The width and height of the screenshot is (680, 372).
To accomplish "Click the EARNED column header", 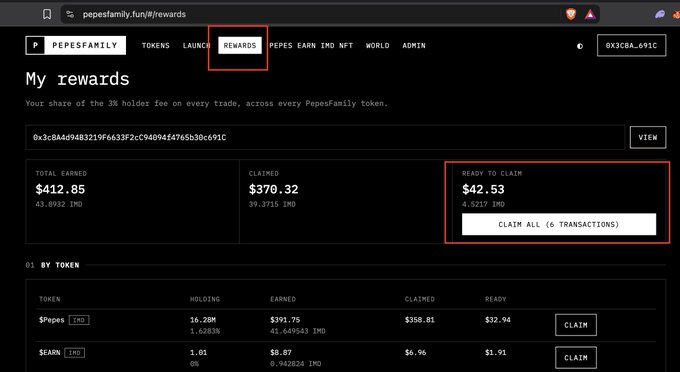I will 283,299.
